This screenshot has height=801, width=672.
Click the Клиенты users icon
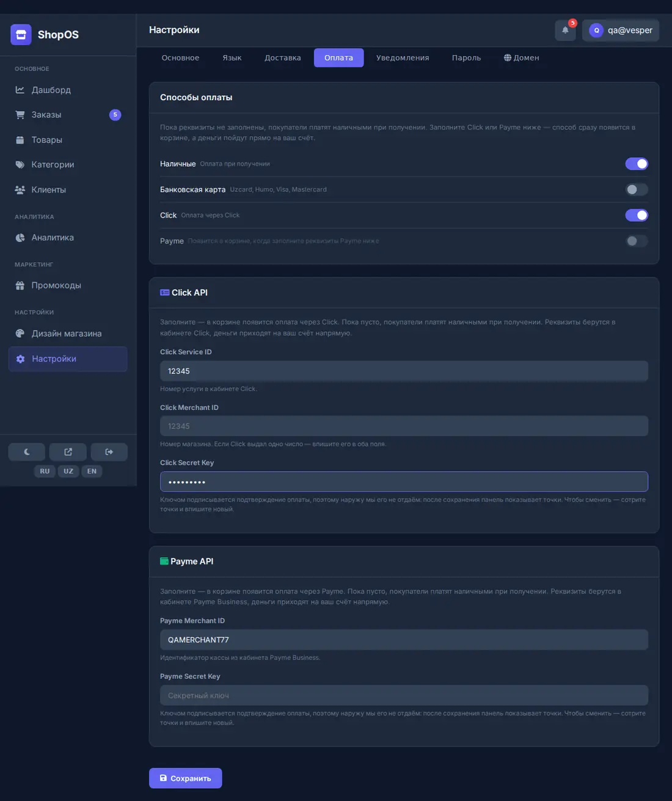point(20,189)
